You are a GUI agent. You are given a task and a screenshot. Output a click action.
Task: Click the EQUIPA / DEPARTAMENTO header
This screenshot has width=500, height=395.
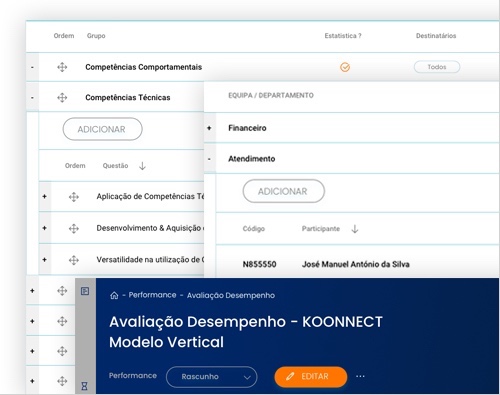click(x=271, y=95)
